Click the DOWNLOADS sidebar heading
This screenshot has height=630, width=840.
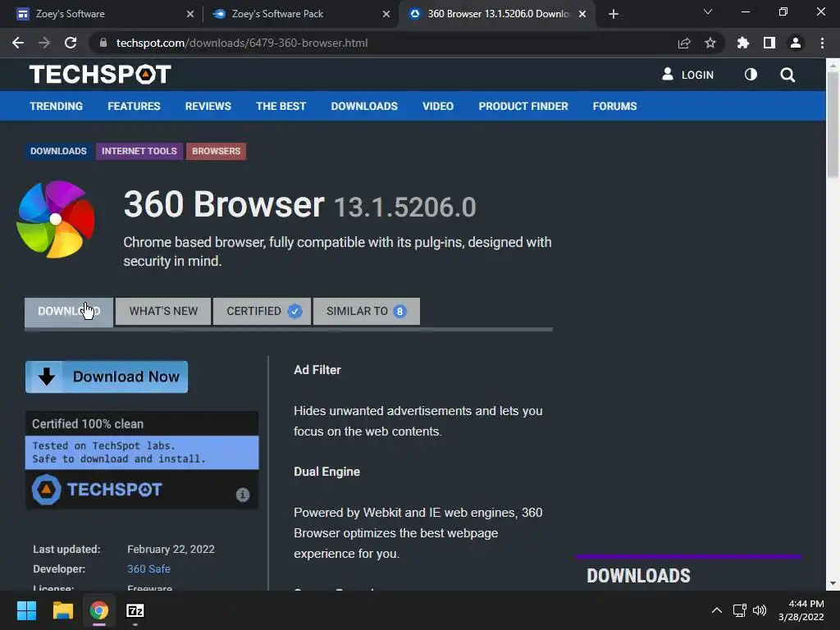click(x=638, y=575)
